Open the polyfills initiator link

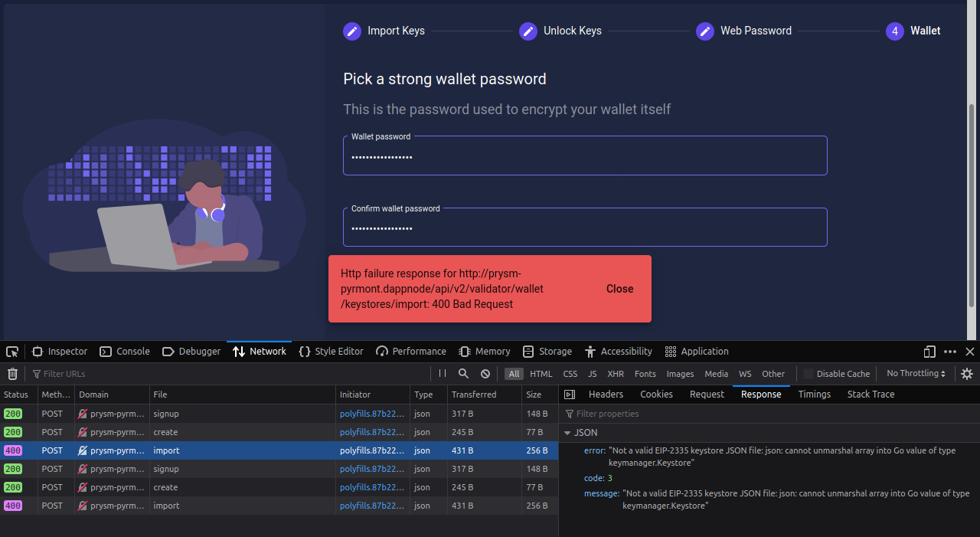pos(371,450)
